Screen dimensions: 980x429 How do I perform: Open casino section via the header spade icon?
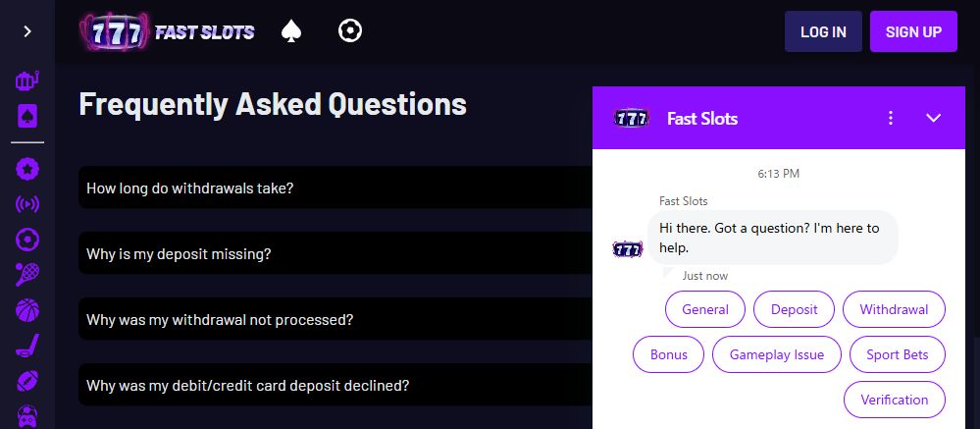point(291,31)
